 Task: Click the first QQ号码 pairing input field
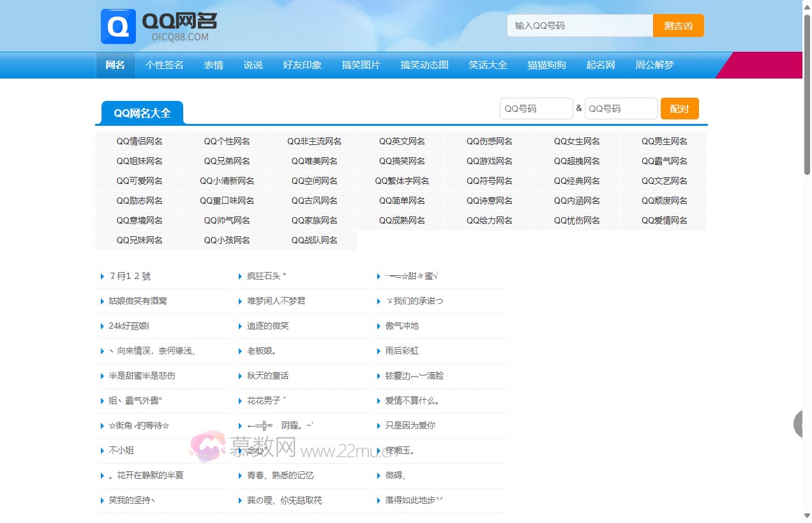[x=536, y=109]
